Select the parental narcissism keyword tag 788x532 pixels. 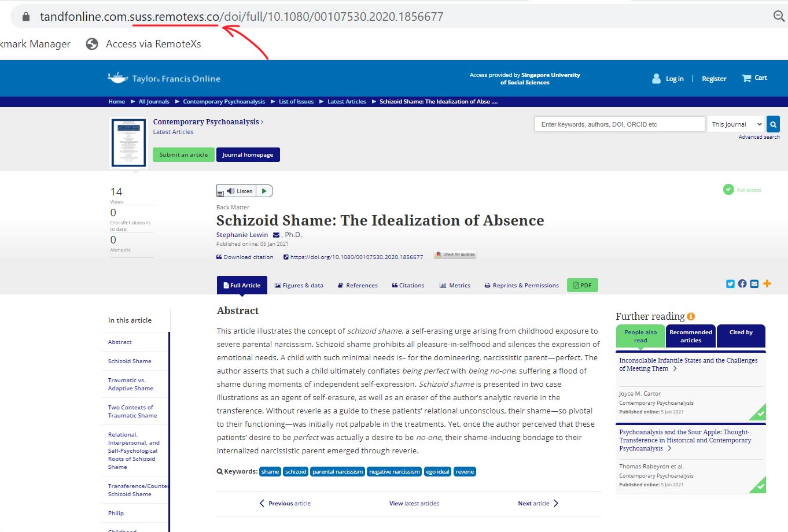point(337,471)
